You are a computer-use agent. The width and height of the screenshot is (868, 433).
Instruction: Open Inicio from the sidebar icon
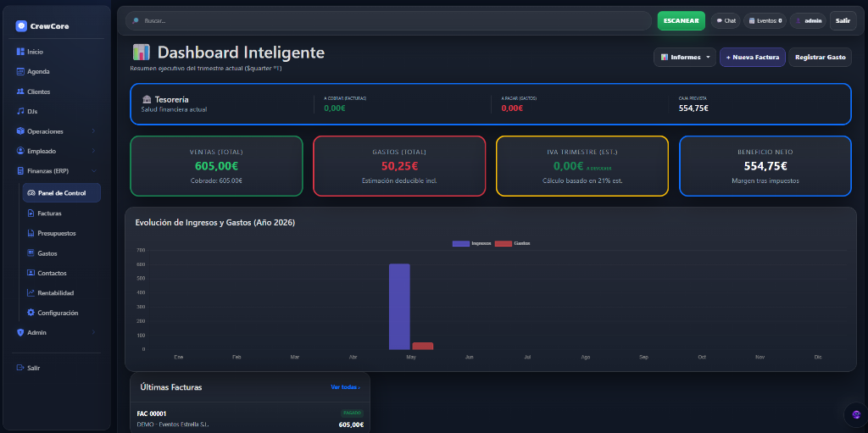tap(20, 52)
